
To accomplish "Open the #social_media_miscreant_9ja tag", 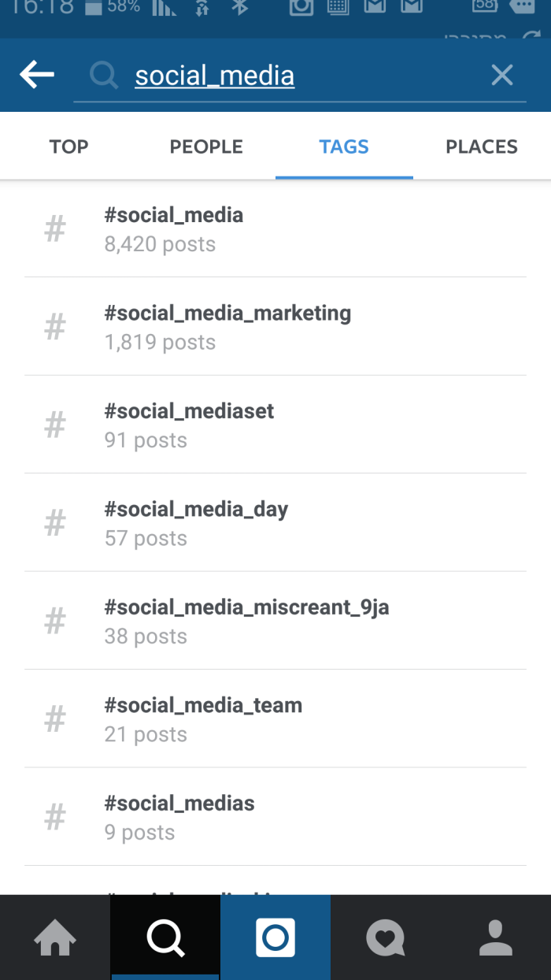I will (275, 621).
